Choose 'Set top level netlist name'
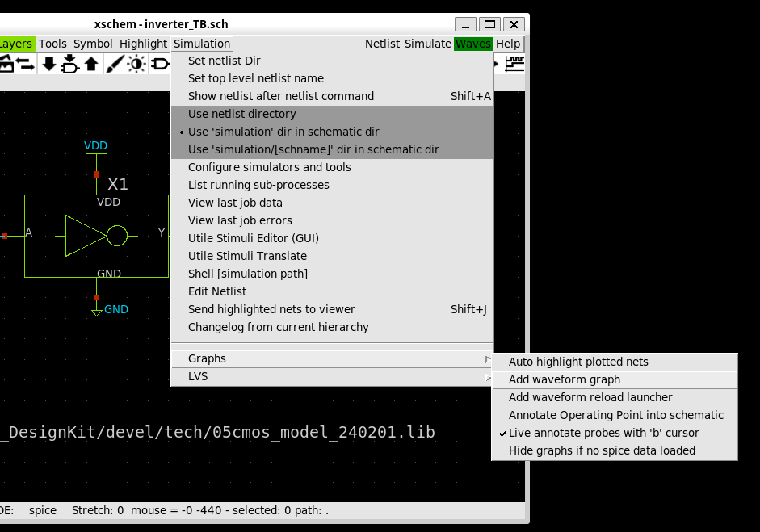Image resolution: width=760 pixels, height=532 pixels. click(x=333, y=78)
